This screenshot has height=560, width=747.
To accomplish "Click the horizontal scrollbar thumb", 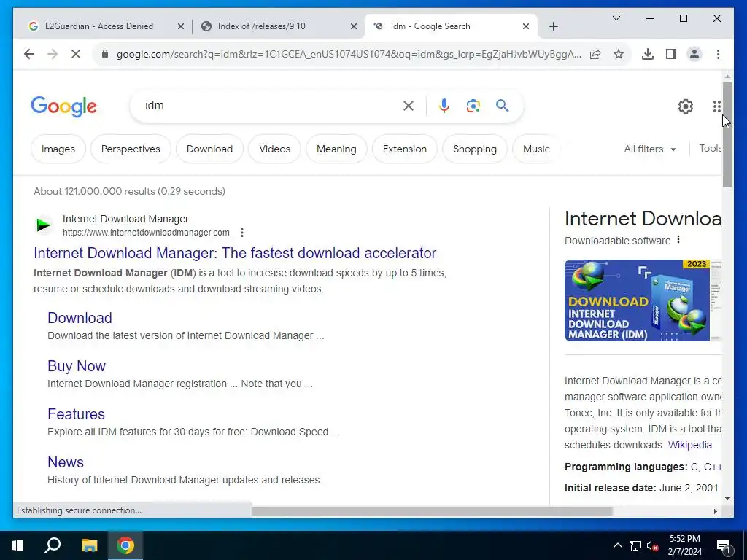I will [432, 511].
